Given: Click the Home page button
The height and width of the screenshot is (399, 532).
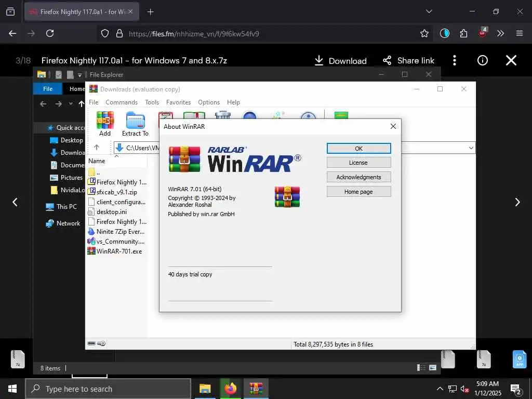Looking at the screenshot, I should pyautogui.click(x=358, y=192).
